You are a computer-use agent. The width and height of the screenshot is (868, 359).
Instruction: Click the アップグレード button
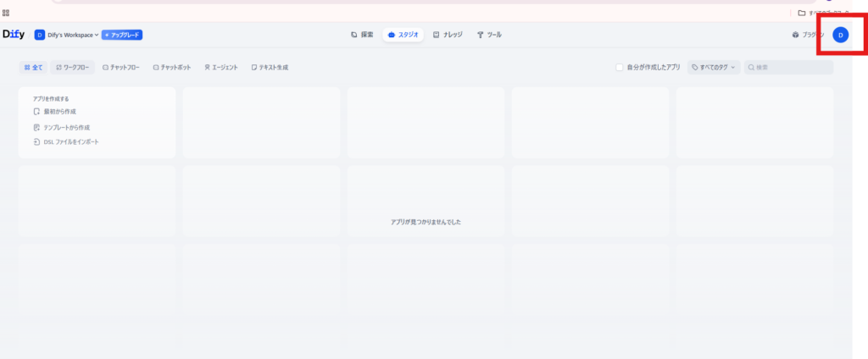122,35
